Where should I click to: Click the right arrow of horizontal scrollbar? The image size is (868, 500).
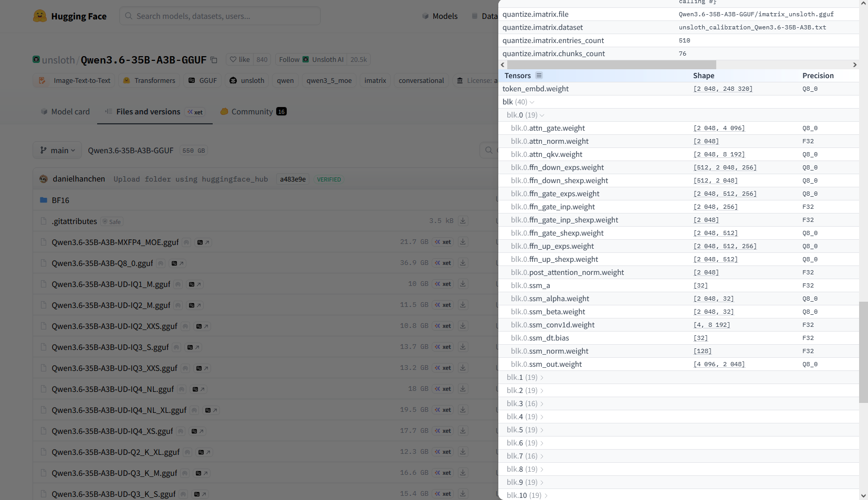[855, 65]
